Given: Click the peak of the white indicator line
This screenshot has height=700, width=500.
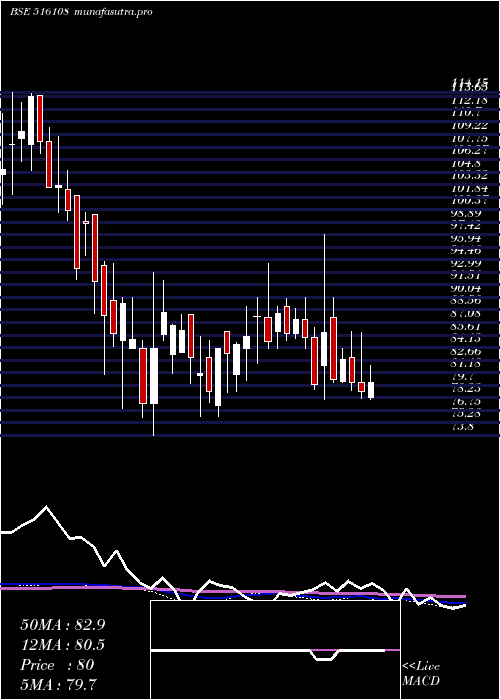Looking at the screenshot, I should coord(46,507).
